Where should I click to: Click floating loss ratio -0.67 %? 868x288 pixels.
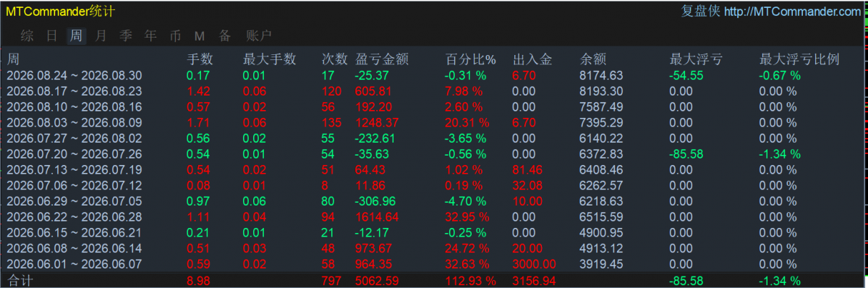(780, 75)
